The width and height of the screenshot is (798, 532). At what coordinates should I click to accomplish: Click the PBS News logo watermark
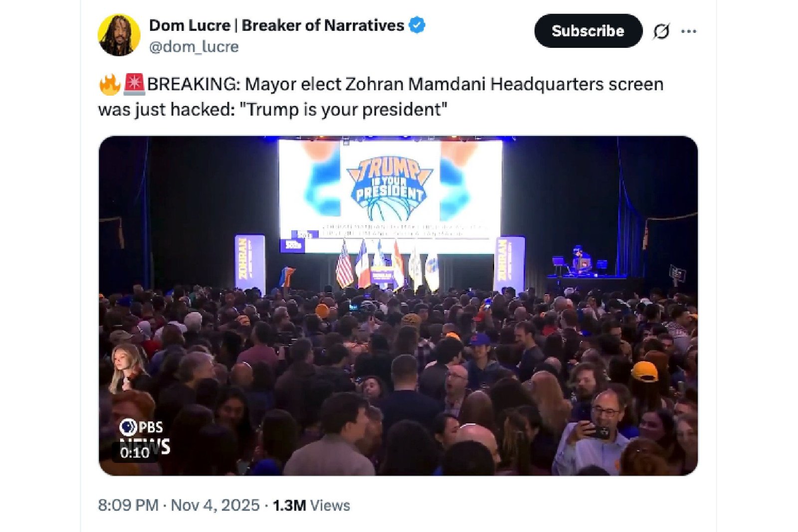[145, 435]
